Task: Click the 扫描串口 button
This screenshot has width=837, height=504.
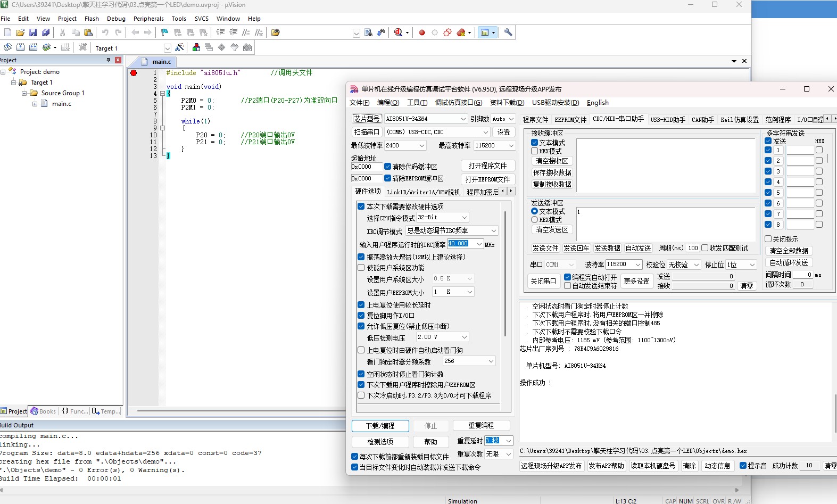Action: point(367,132)
